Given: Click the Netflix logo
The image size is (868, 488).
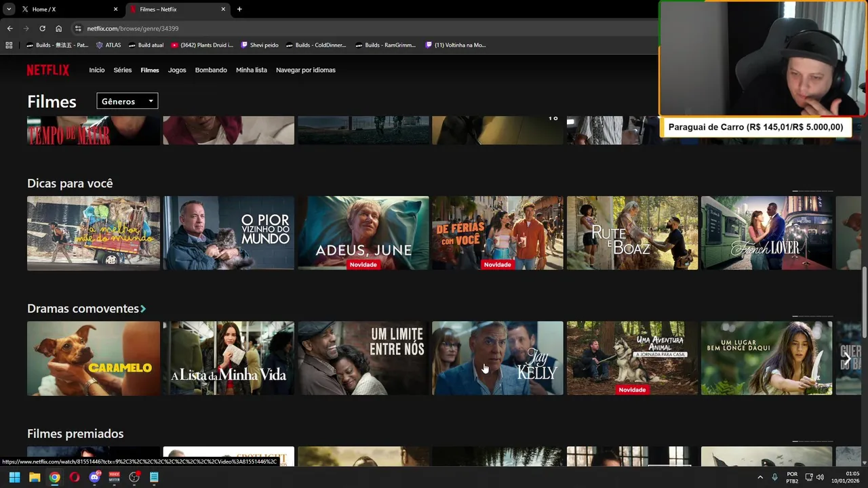Looking at the screenshot, I should pos(48,70).
